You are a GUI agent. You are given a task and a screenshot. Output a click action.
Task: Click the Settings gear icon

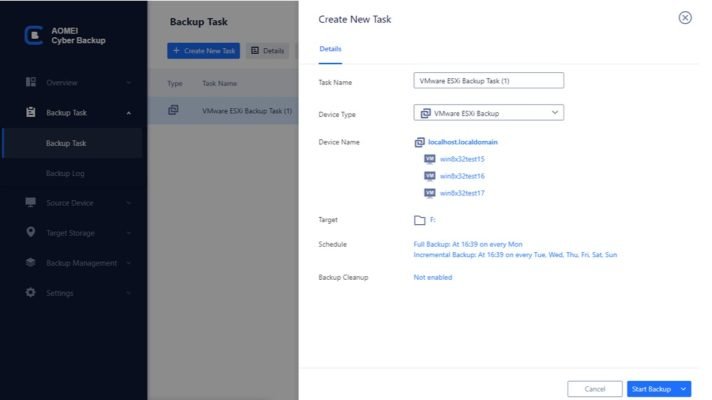(x=30, y=292)
